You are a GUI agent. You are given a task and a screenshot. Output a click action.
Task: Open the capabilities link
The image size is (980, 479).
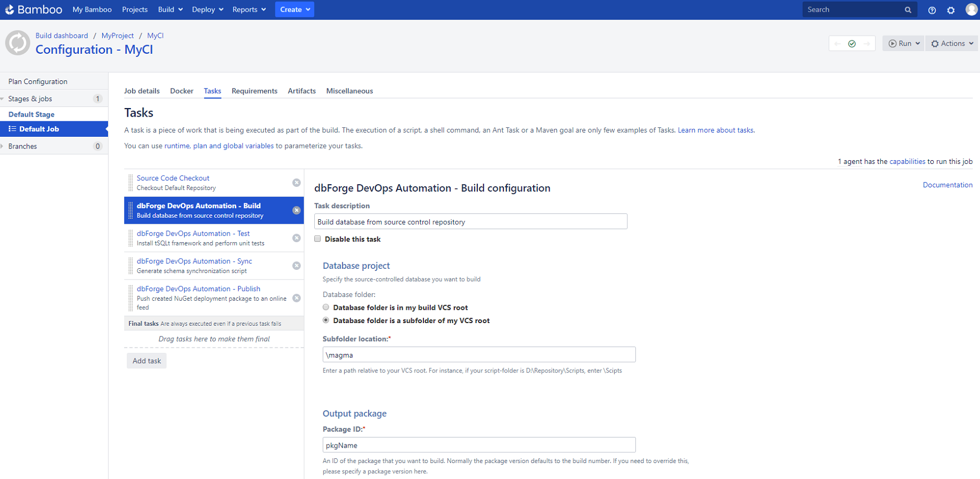click(x=907, y=161)
